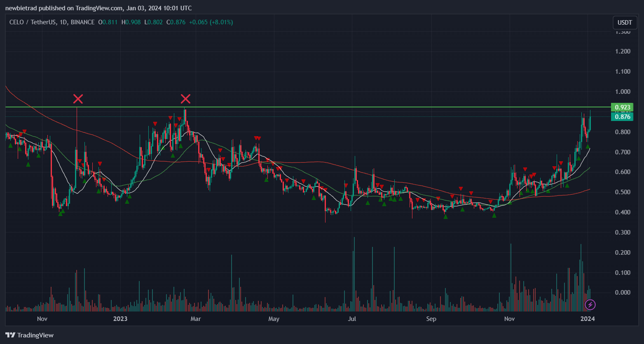Click the Jul label on time axis
Screen dimensions: 644x344
pyautogui.click(x=352, y=319)
